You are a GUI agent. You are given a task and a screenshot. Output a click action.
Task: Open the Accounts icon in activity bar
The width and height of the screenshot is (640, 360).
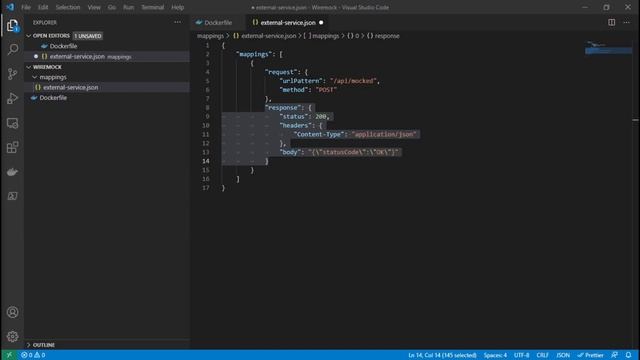pos(13,312)
